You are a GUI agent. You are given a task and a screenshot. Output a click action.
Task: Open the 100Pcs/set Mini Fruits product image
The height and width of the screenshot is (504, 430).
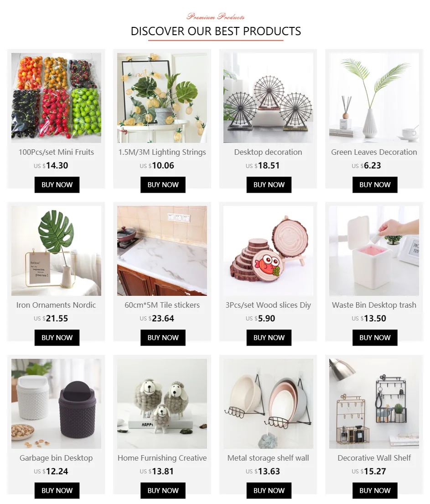(56, 98)
